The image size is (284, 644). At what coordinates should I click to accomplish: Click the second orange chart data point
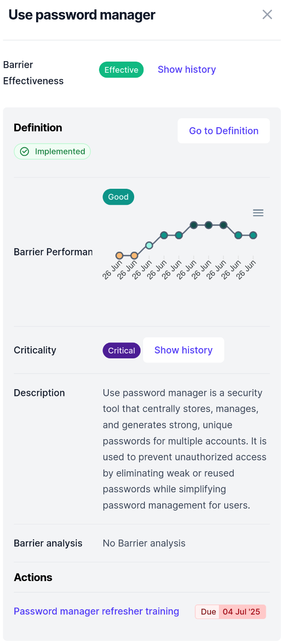(x=134, y=256)
